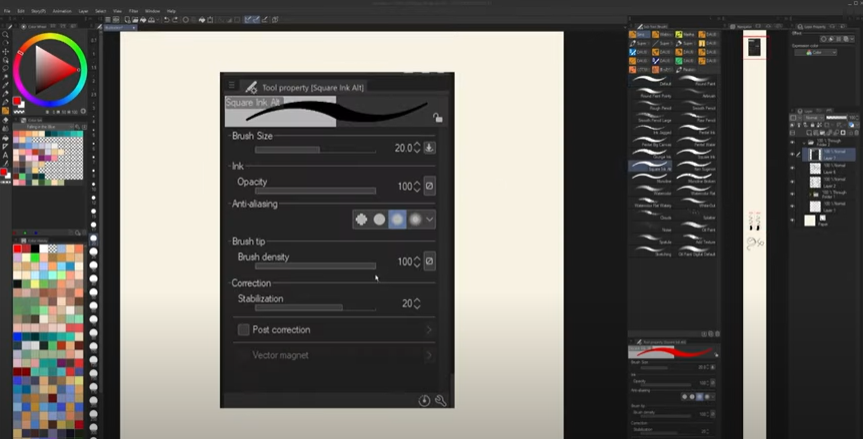
Task: Select the Square Ink Alt brush in list
Action: click(657, 169)
